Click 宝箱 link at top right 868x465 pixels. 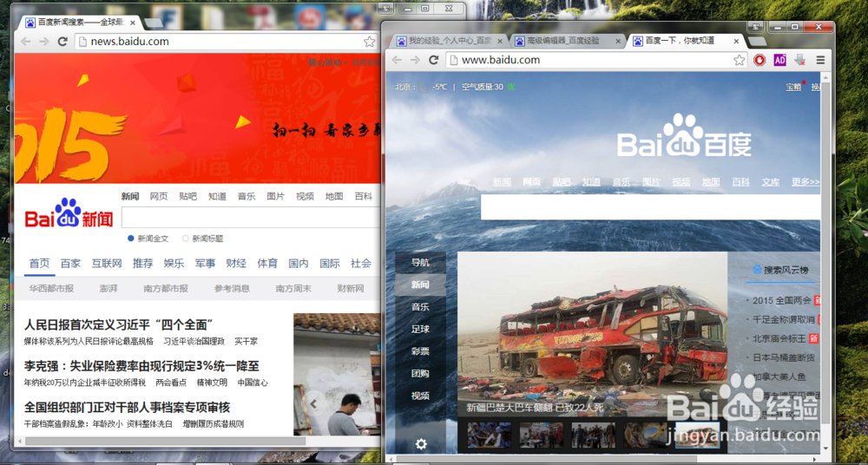793,87
